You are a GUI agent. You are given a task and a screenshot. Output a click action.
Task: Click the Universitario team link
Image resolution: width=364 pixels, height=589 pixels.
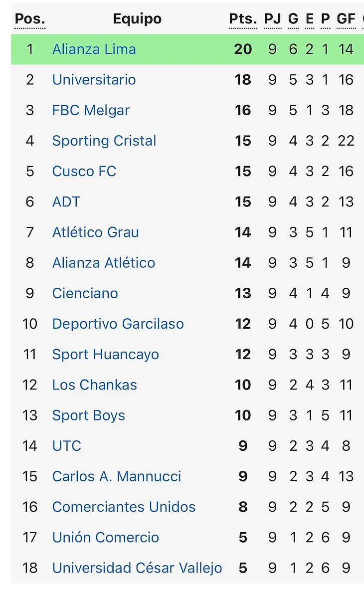tap(94, 80)
